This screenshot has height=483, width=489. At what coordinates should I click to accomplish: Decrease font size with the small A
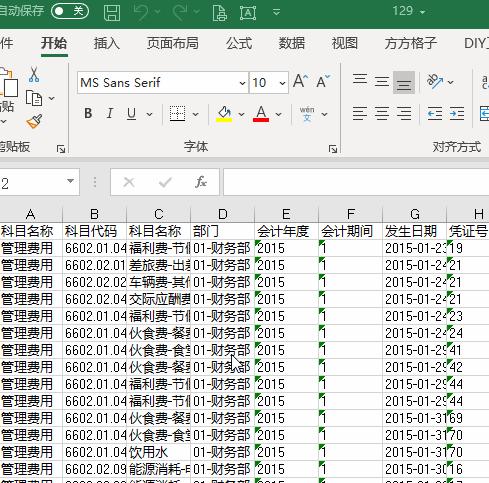click(x=323, y=81)
